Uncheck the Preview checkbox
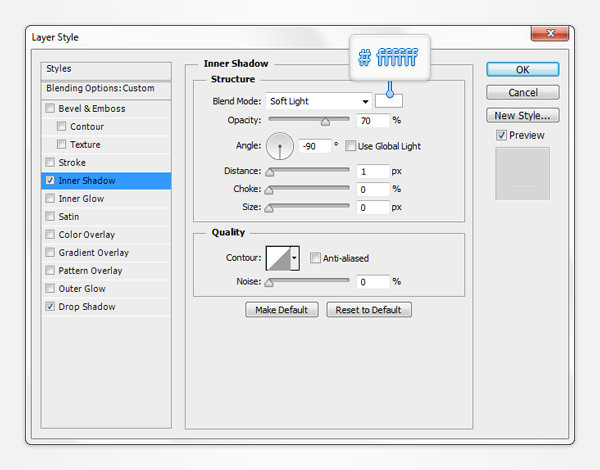The height and width of the screenshot is (470, 600). (502, 135)
